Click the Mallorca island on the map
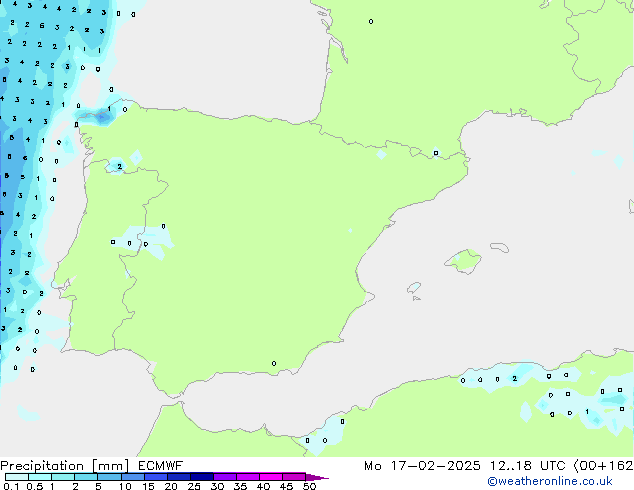Image resolution: width=634 pixels, height=490 pixels. [463, 261]
